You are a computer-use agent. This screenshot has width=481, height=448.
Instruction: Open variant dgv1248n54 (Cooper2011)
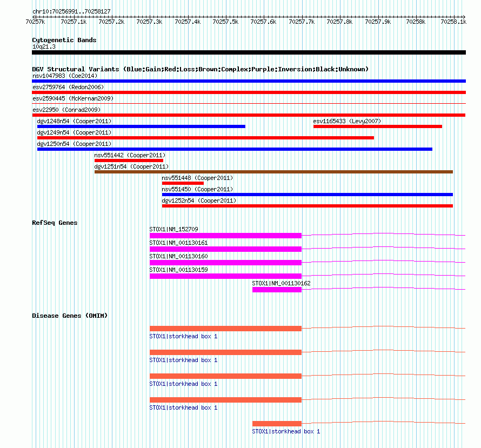coord(141,126)
